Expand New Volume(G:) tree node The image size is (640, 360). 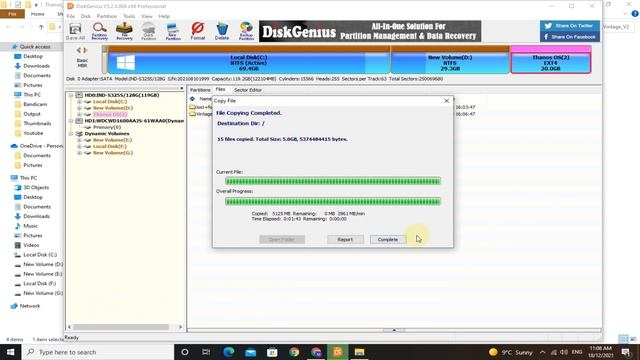click(x=79, y=153)
